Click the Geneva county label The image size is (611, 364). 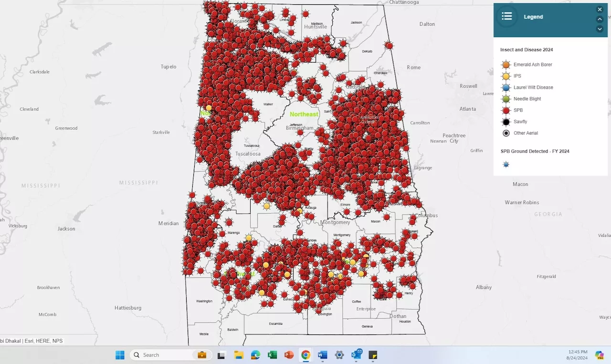367,326
